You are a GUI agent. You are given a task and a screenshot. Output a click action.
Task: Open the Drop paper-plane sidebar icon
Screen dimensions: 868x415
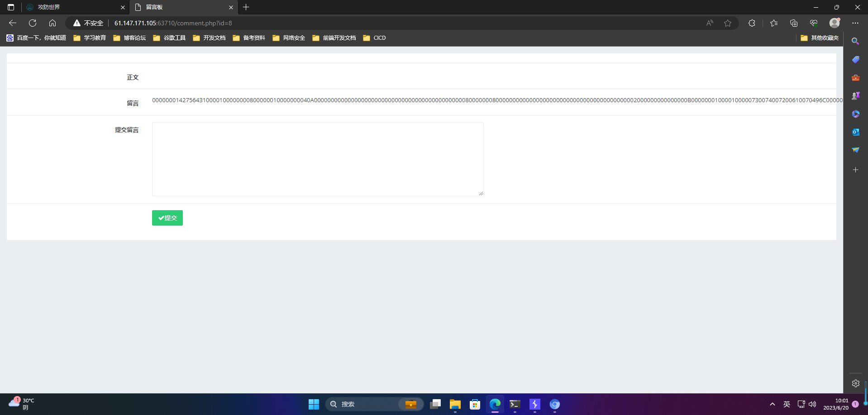point(855,150)
